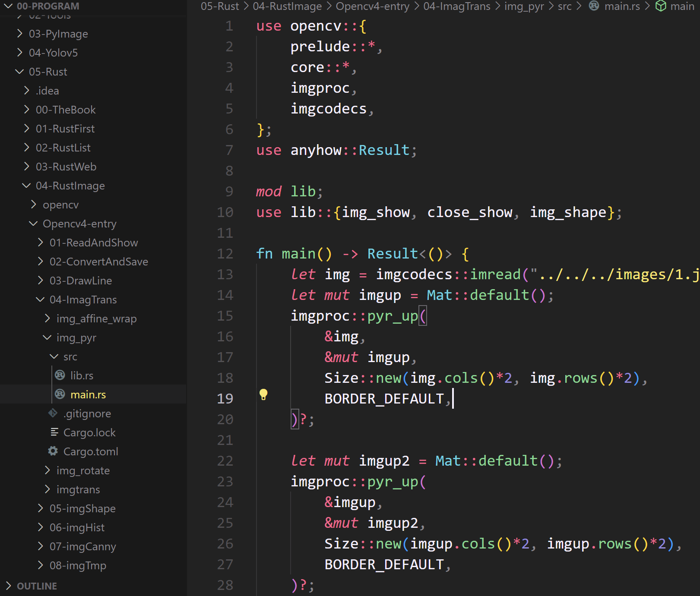Viewport: 700px width, 596px height.
Task: Click the Rust file icon beside main.rs
Action: 60,394
